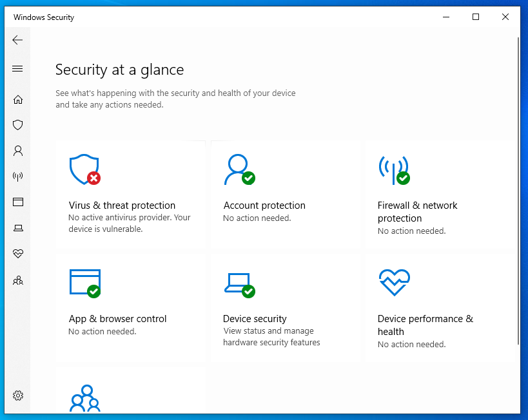
Task: Click the App & browser control window icon
Action: pos(85,283)
